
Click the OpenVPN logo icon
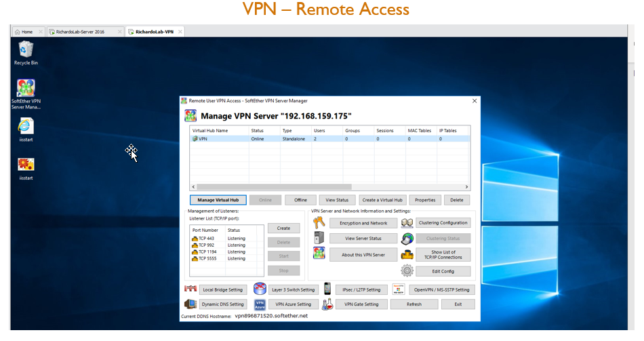point(399,289)
